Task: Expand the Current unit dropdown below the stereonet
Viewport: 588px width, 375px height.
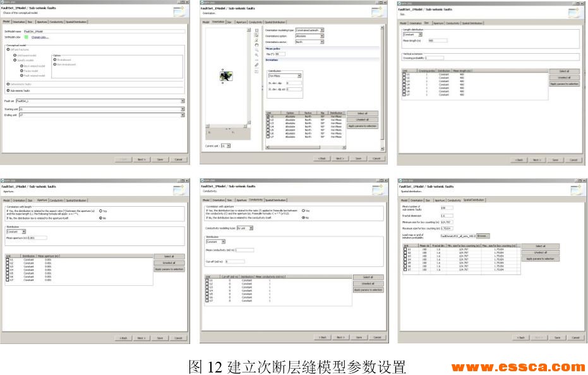Action: [x=229, y=146]
